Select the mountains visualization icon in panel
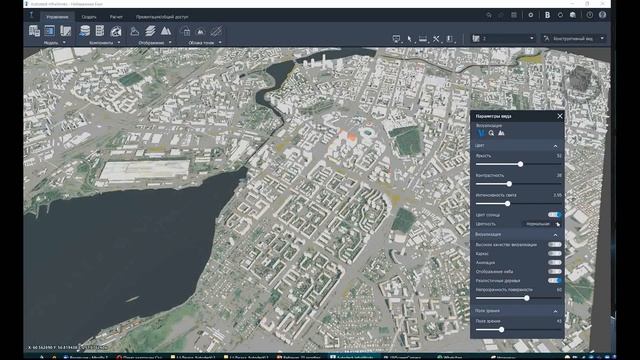 pyautogui.click(x=501, y=133)
